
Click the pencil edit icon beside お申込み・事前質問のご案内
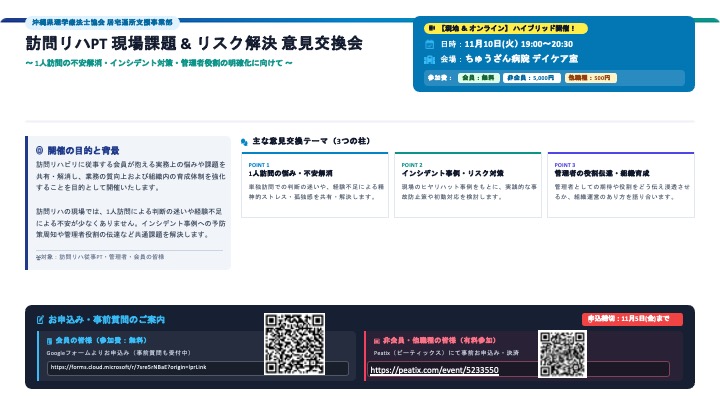click(x=40, y=320)
